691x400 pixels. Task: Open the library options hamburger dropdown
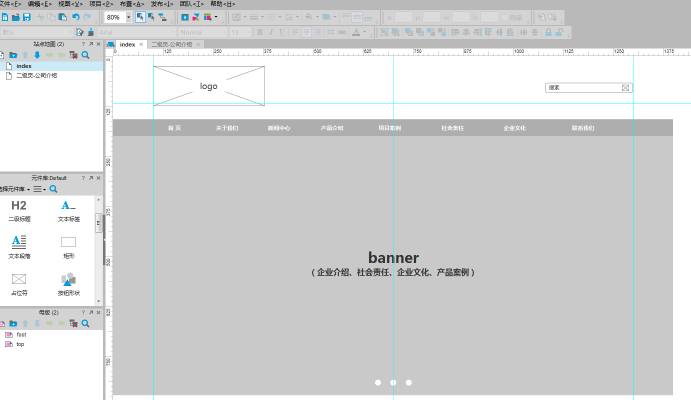[40, 189]
